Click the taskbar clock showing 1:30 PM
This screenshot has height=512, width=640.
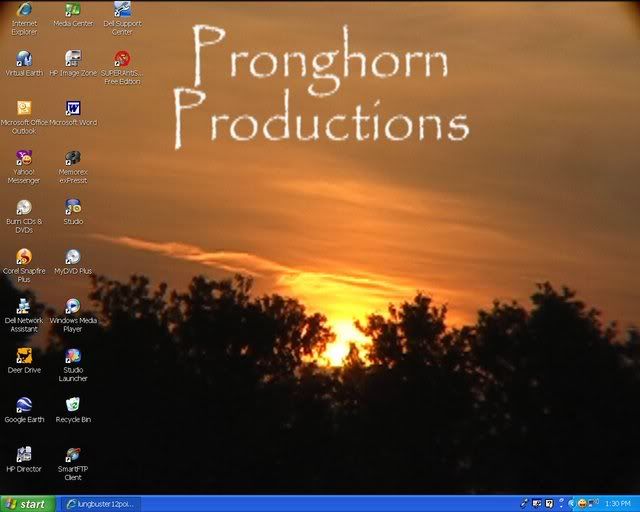tap(618, 504)
